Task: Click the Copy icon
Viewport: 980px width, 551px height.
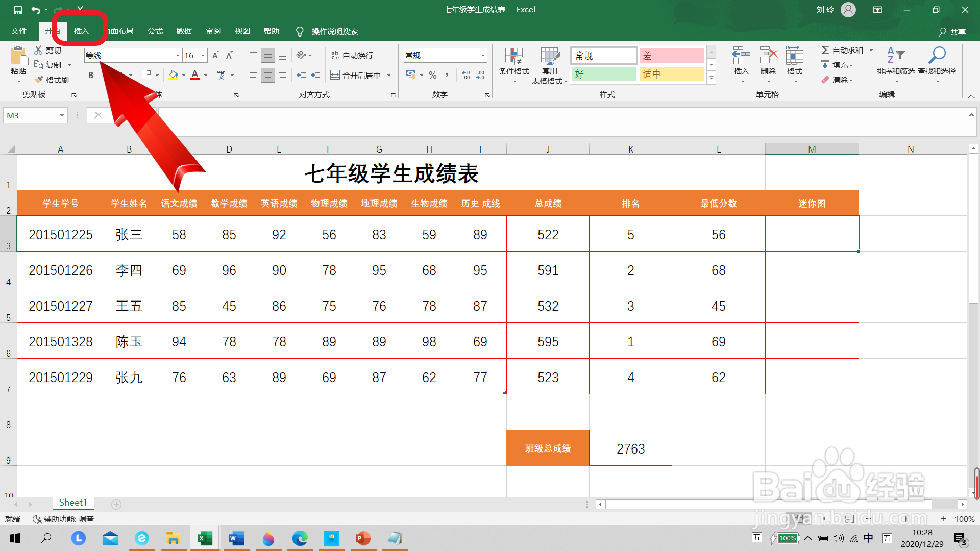Action: coord(39,65)
